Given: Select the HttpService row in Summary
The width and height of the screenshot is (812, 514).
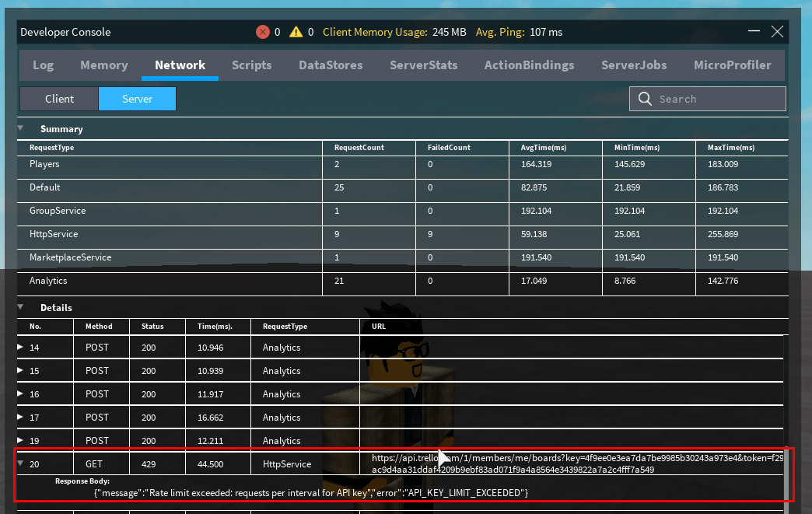Looking at the screenshot, I should click(156, 234).
